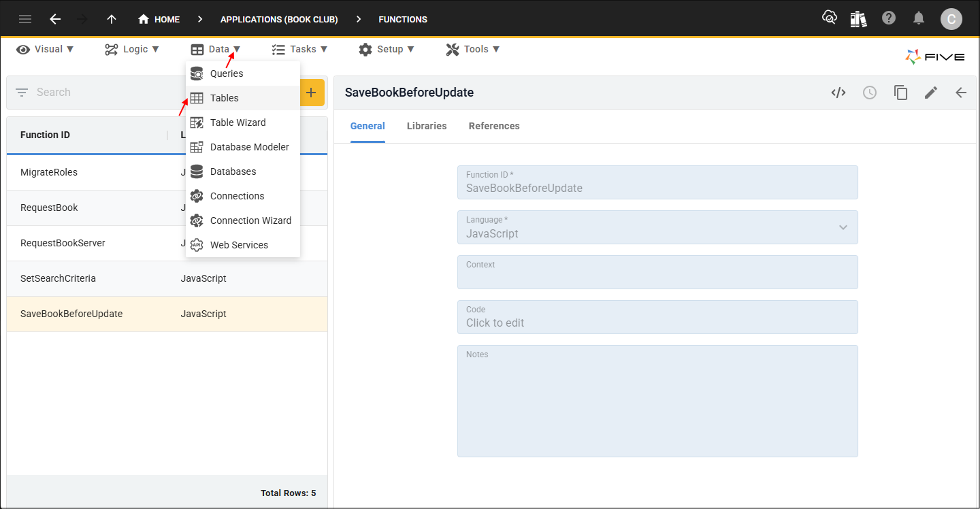Click JavaScript in SaveBookBeforeUpdate row
The width and height of the screenshot is (980, 509).
tap(203, 314)
